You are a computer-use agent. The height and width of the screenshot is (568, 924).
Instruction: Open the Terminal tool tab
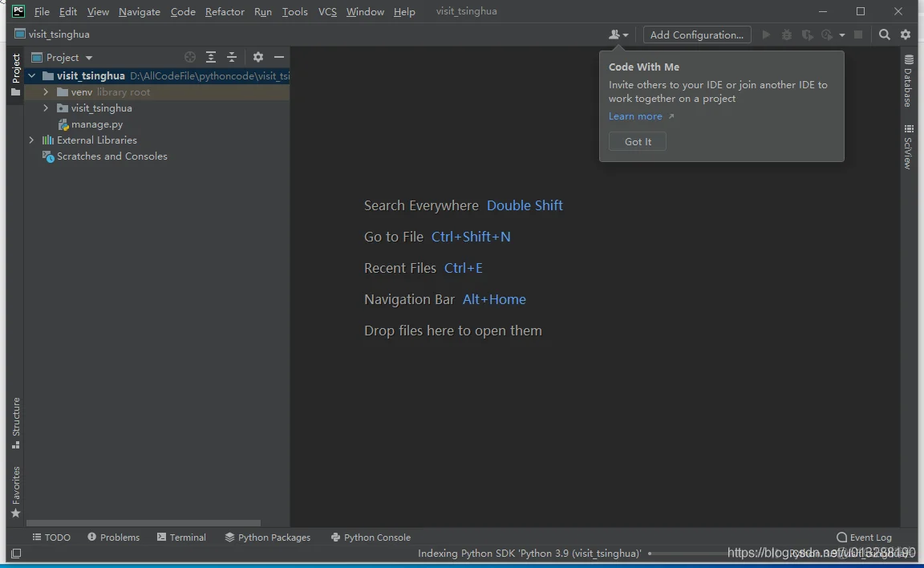point(181,538)
